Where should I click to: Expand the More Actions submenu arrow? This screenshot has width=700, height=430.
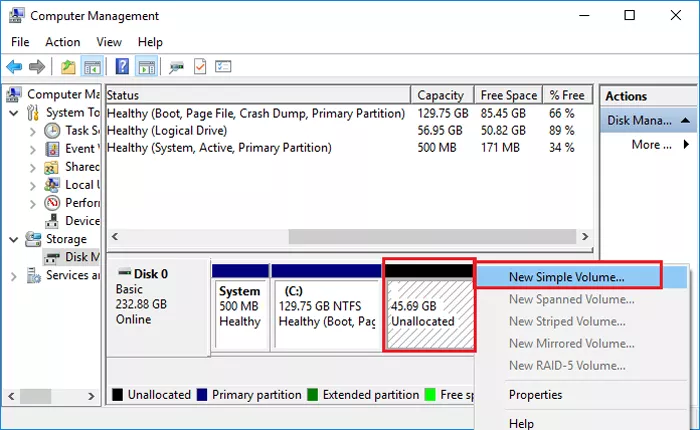687,145
